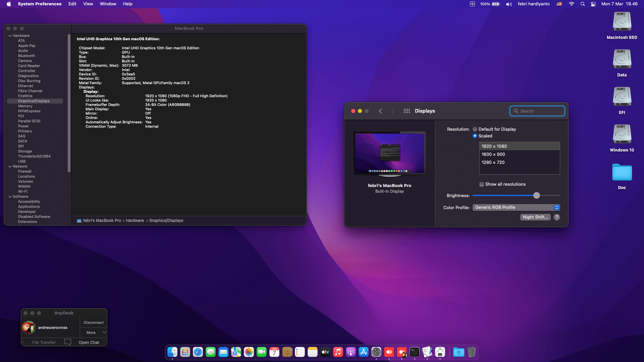Select the Data drive on desktop
This screenshot has height=362, width=644.
[x=622, y=63]
